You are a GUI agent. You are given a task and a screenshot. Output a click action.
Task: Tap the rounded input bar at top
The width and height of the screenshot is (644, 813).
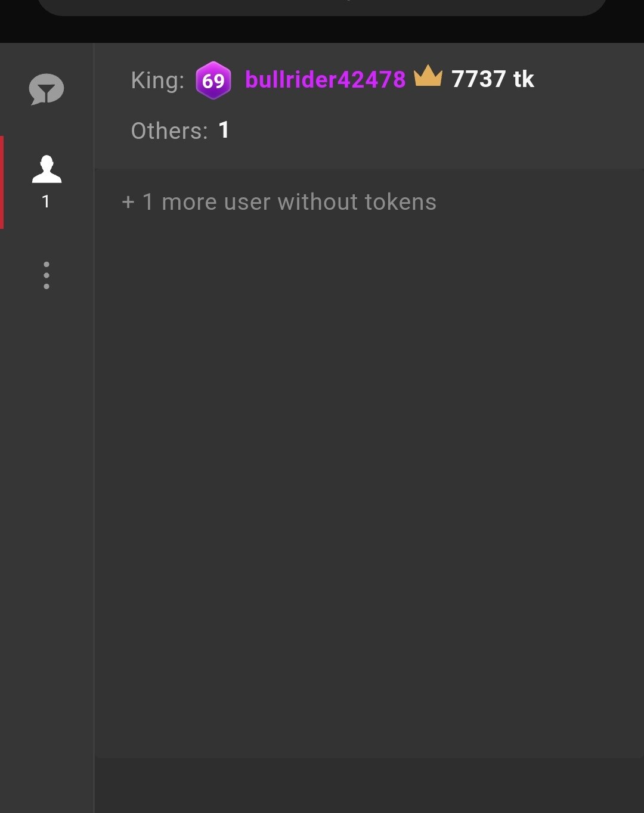coord(322,7)
